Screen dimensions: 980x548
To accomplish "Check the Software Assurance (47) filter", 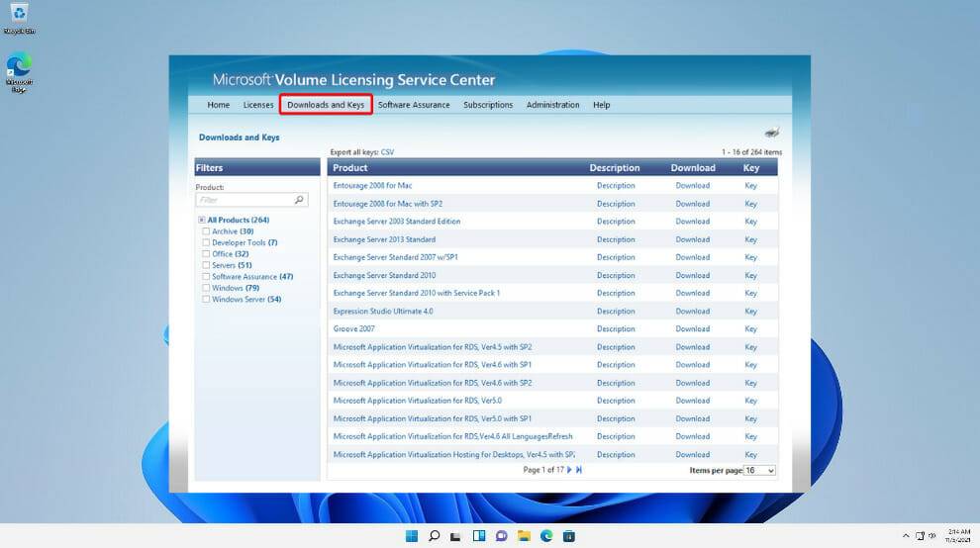I will [206, 276].
